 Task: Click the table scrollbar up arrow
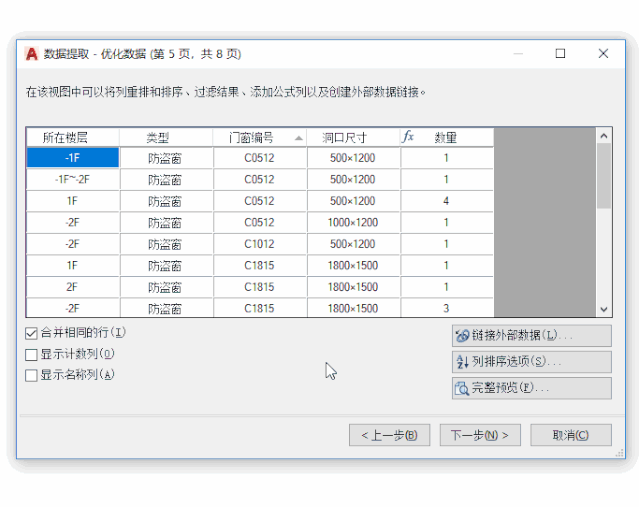tap(604, 136)
